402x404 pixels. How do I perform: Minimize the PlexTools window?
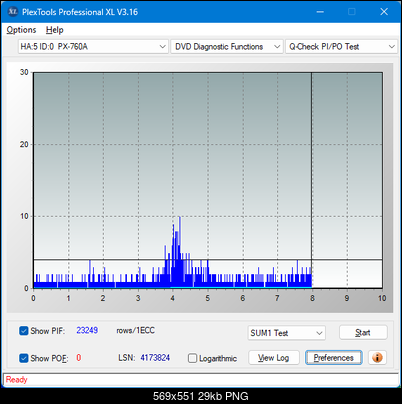click(320, 12)
